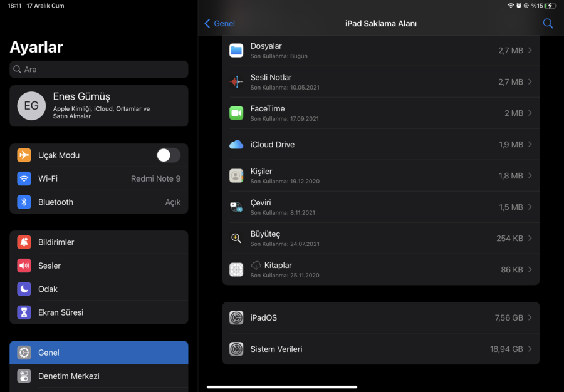Tap the Büyüteç magnifier icon
This screenshot has height=392, width=564.
point(236,238)
